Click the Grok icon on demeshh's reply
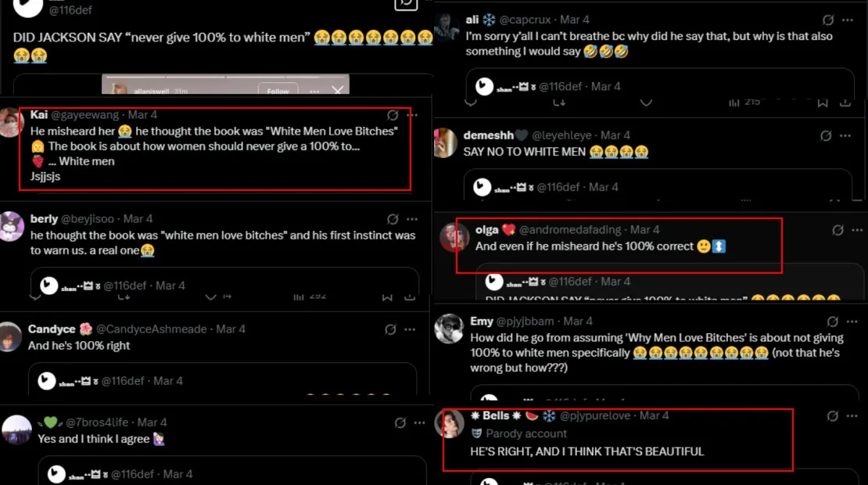 pyautogui.click(x=826, y=135)
